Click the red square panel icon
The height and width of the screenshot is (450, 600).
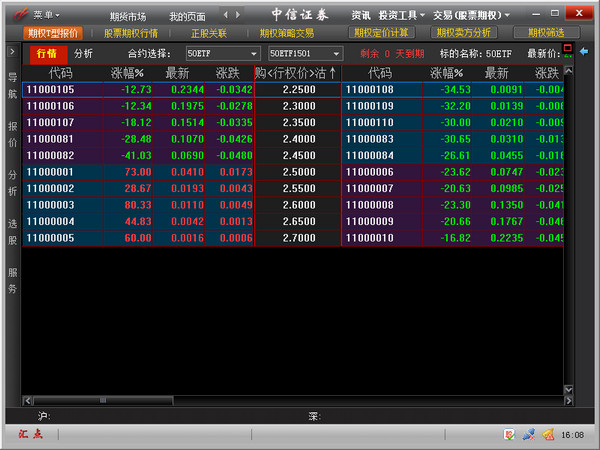[x=568, y=48]
